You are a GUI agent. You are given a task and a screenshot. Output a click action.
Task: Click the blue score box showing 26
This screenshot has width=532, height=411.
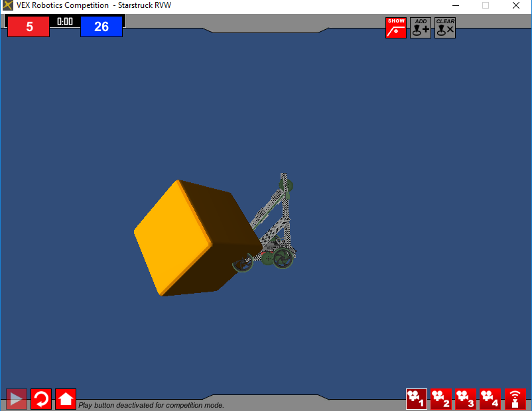pos(101,27)
